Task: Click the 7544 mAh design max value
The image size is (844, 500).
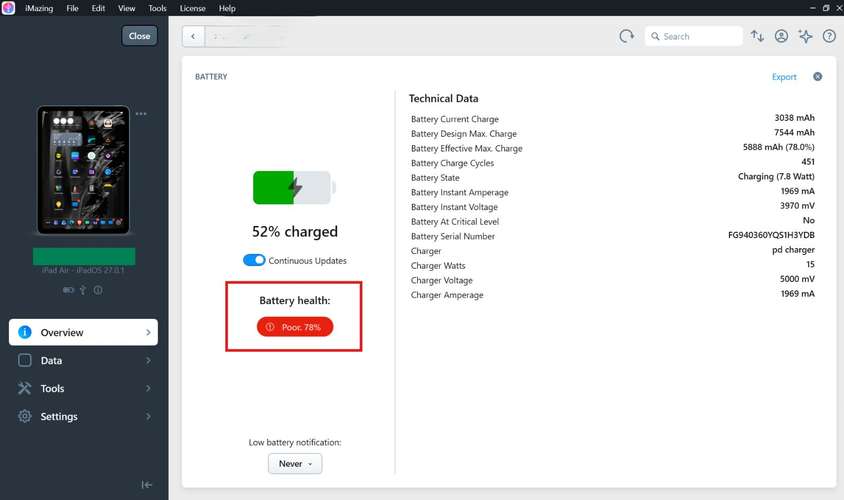Action: [794, 132]
